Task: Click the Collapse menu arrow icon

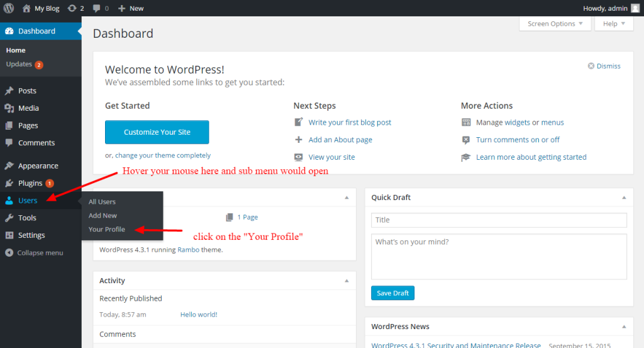Action: point(9,253)
